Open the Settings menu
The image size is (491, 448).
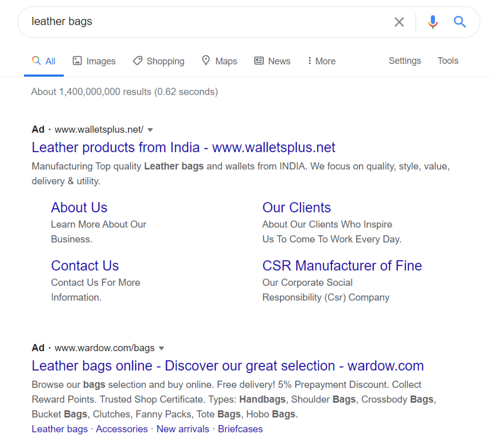pos(405,61)
